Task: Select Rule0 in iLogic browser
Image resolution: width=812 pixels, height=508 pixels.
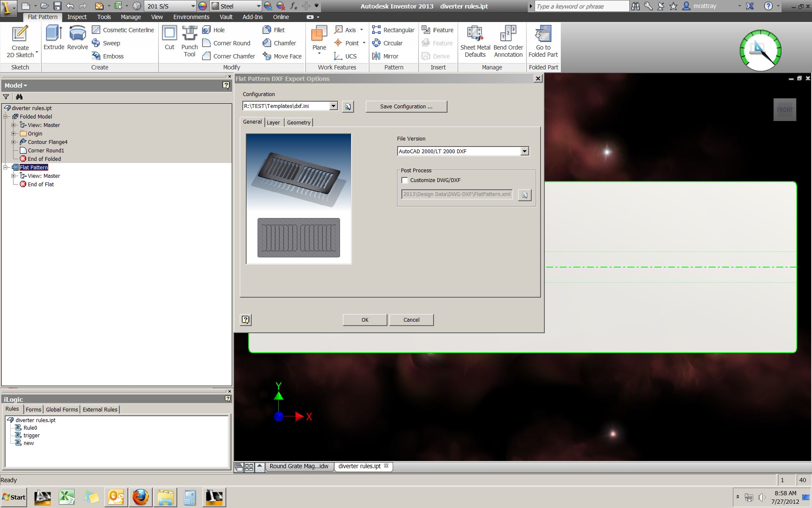Action: click(x=30, y=428)
